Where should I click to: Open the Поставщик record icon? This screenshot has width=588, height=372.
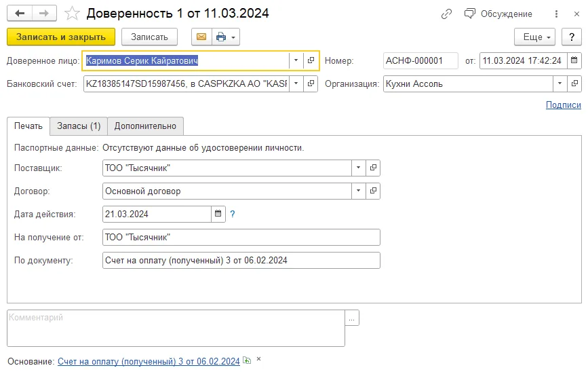[x=373, y=168]
